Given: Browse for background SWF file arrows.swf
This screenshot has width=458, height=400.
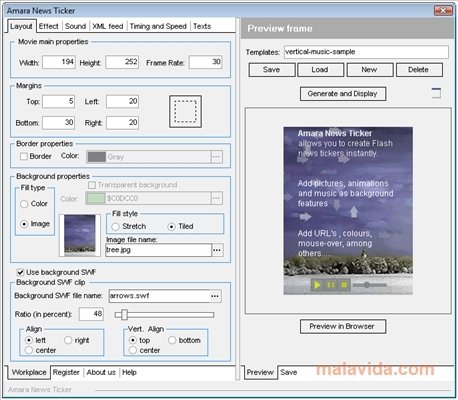Looking at the screenshot, I should pos(215,296).
